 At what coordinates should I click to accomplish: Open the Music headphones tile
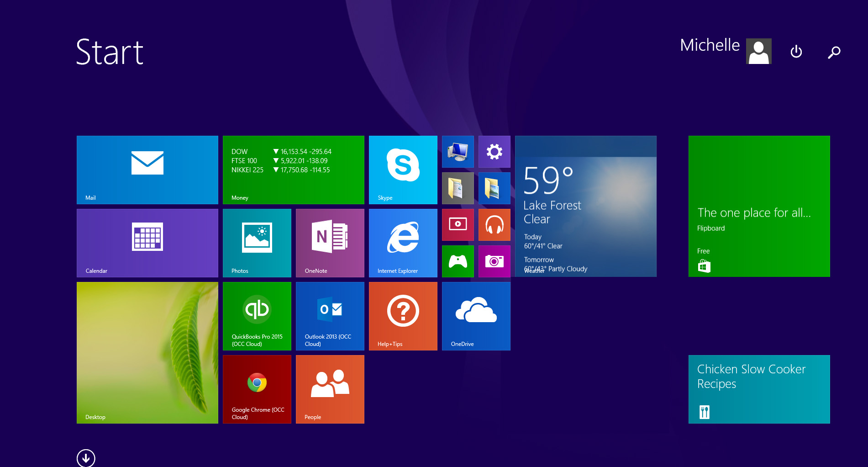pos(494,225)
